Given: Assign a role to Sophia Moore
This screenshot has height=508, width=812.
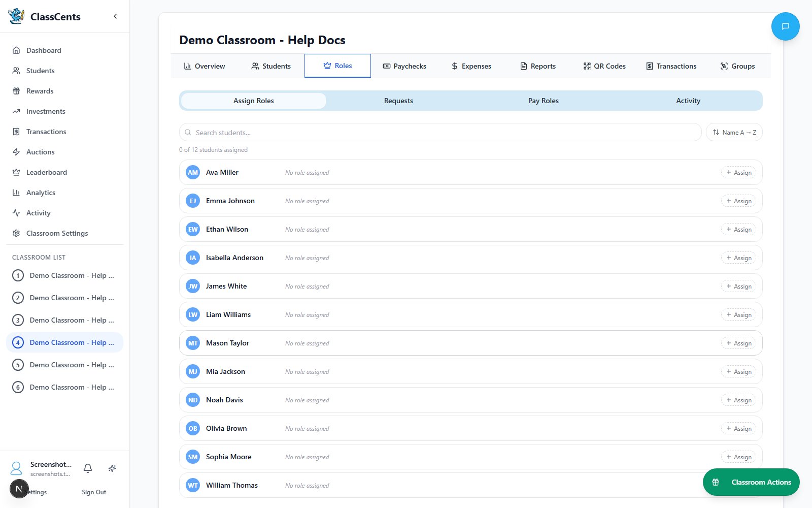Looking at the screenshot, I should click(738, 457).
